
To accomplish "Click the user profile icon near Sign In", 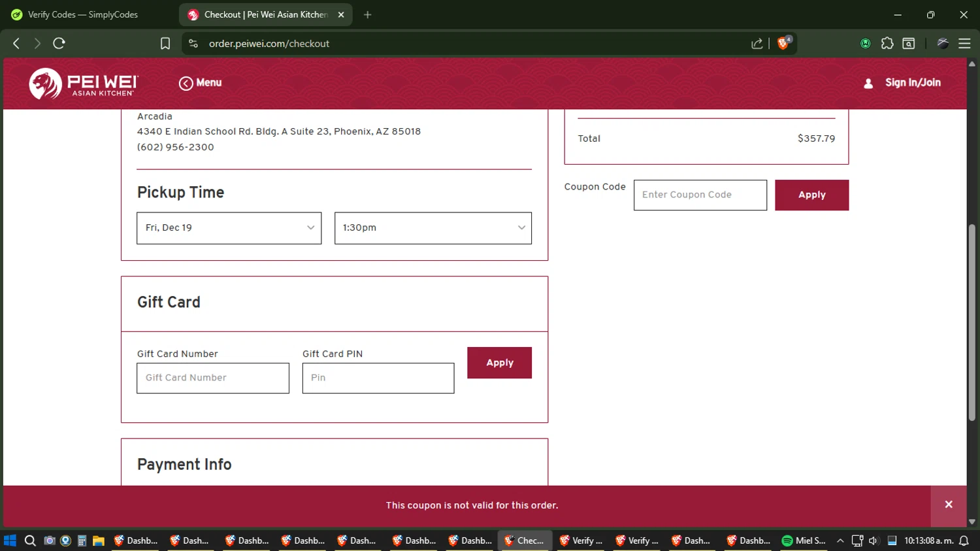I will 868,84.
